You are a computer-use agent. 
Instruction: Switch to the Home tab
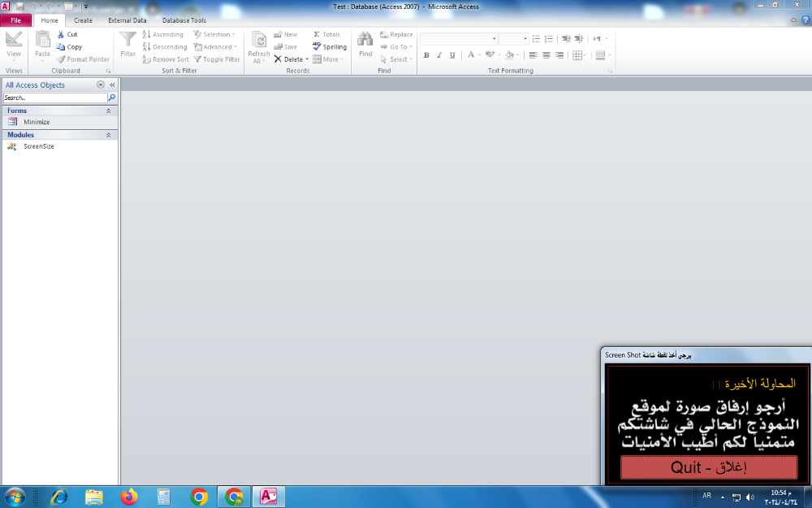[x=50, y=20]
